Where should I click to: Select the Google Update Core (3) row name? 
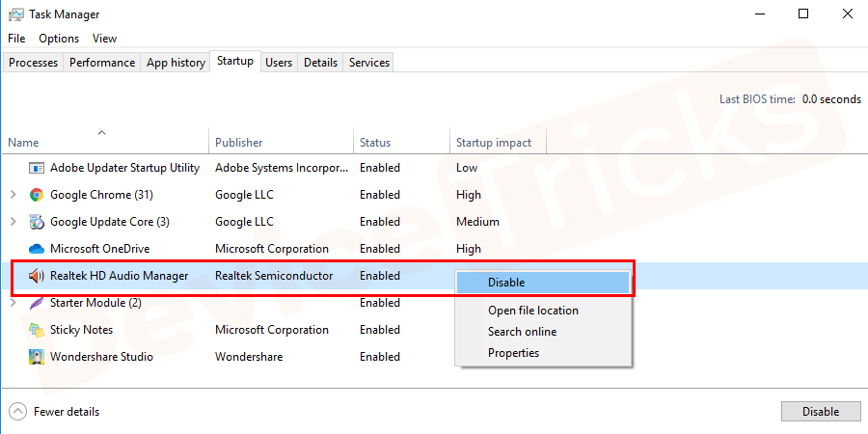click(110, 222)
